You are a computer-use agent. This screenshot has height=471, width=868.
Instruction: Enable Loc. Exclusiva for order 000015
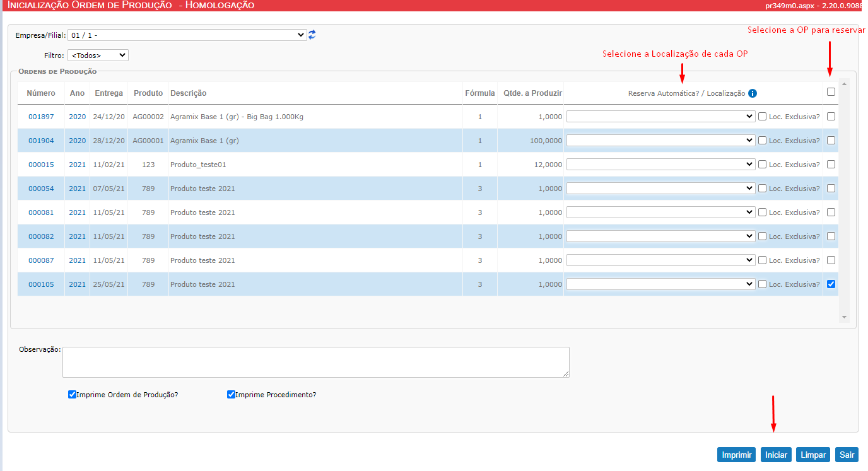(x=763, y=165)
